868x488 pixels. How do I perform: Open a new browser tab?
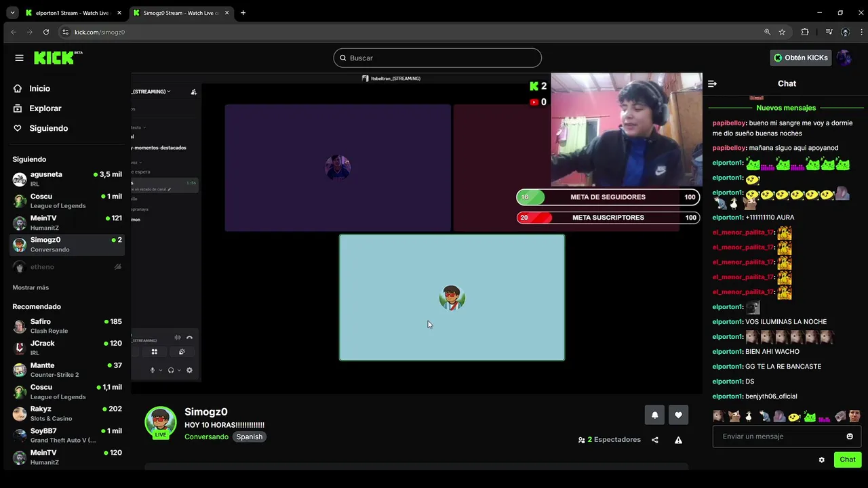243,13
